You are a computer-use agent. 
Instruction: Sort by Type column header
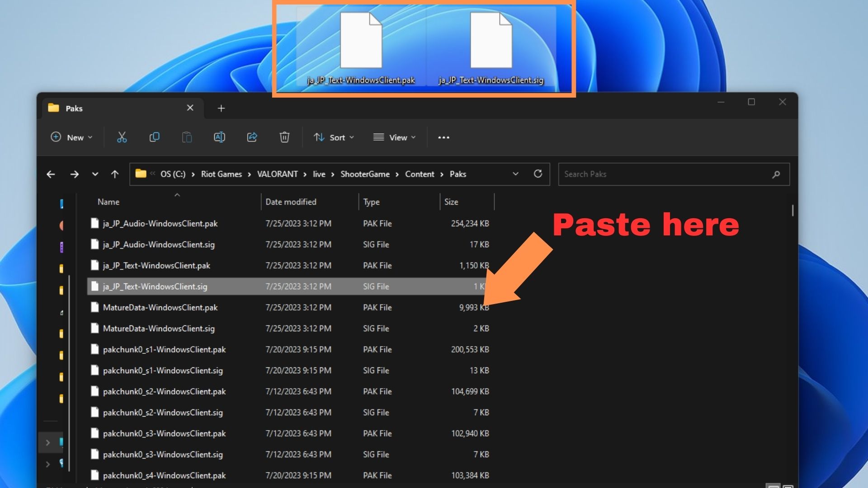pyautogui.click(x=371, y=202)
